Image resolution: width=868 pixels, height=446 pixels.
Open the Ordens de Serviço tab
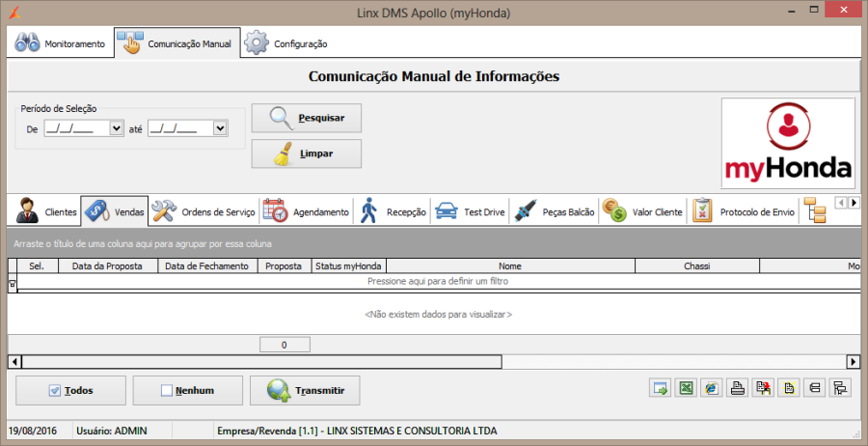[203, 211]
